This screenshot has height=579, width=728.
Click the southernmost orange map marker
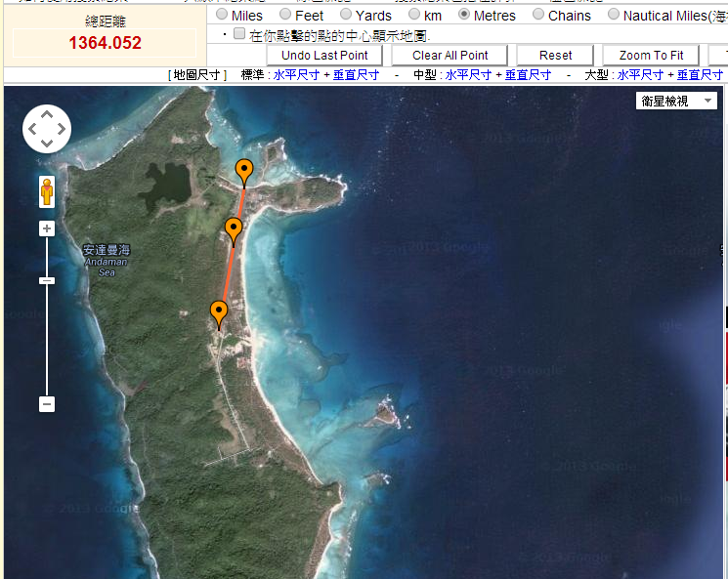219,313
